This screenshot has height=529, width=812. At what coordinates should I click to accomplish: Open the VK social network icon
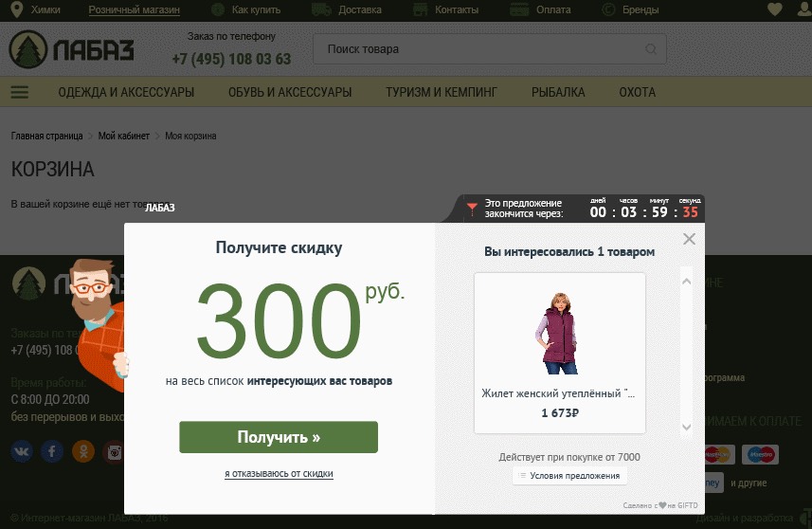22,451
